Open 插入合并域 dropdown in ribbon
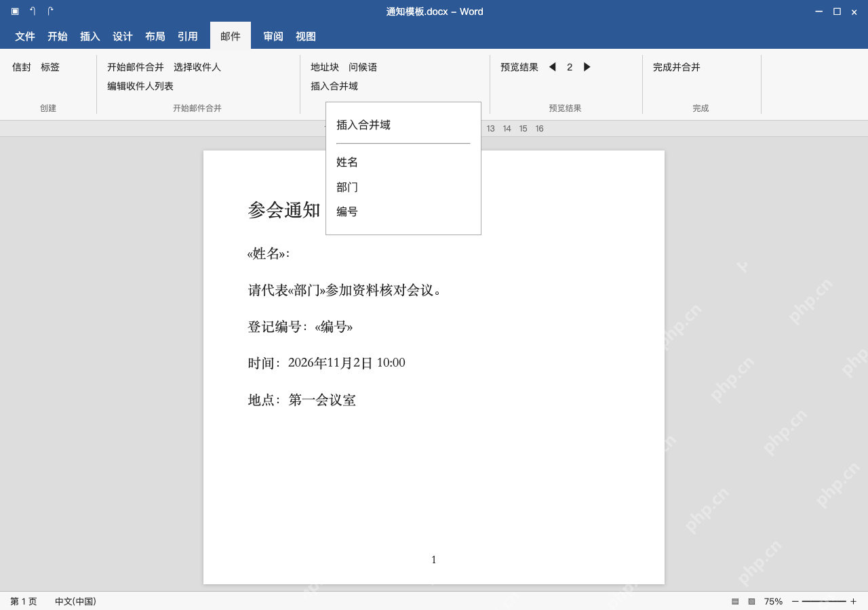This screenshot has height=610, width=868. 334,86
